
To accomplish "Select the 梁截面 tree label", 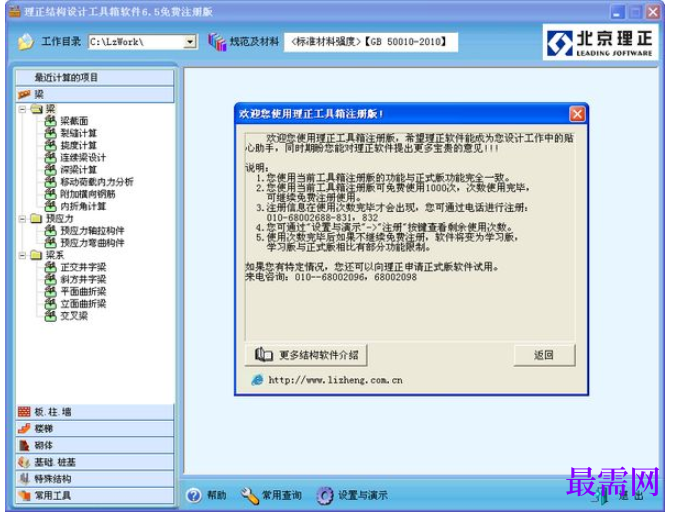I will coord(74,121).
